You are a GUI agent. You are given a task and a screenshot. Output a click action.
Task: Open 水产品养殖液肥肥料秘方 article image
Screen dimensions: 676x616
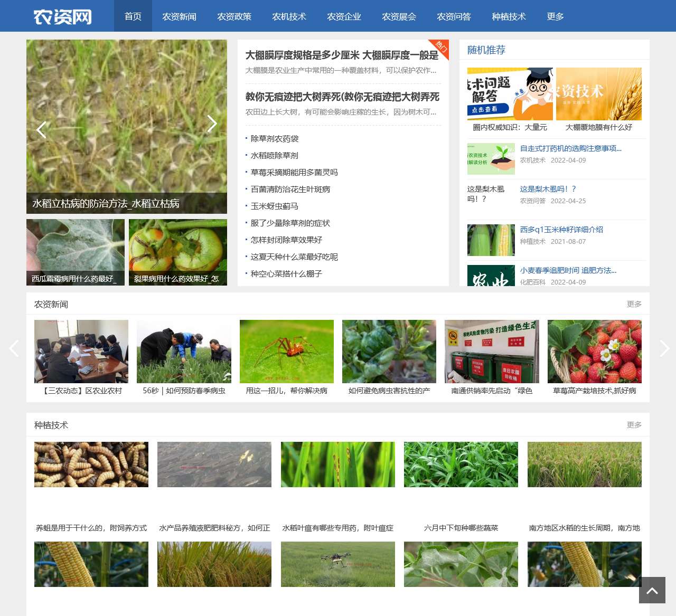(214, 465)
